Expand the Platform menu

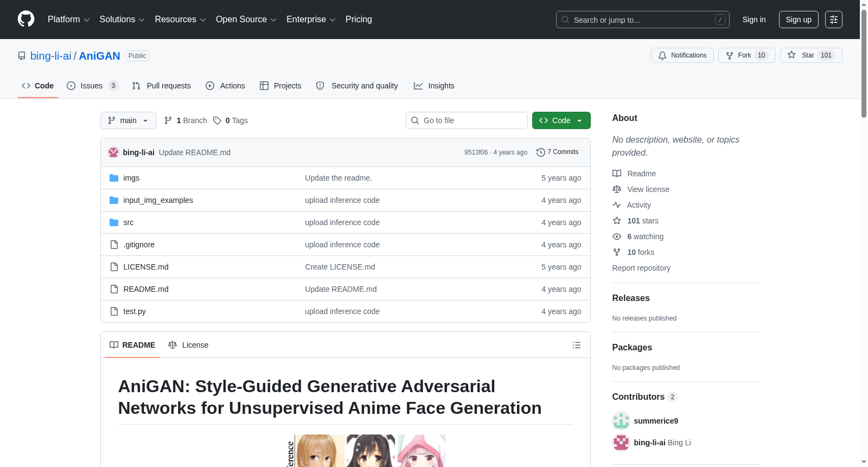(x=69, y=20)
